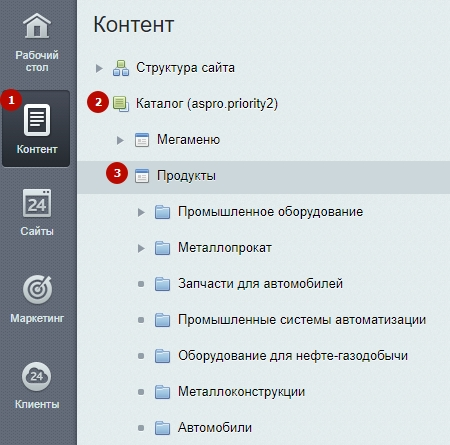
Task: Expand the Структура сайта node arrow
Action: pyautogui.click(x=99, y=68)
